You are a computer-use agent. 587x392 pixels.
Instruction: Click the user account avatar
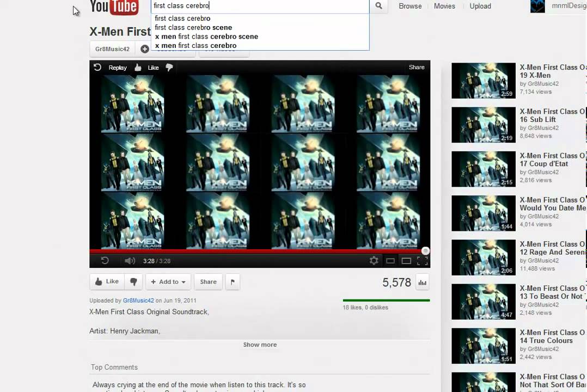537,6
